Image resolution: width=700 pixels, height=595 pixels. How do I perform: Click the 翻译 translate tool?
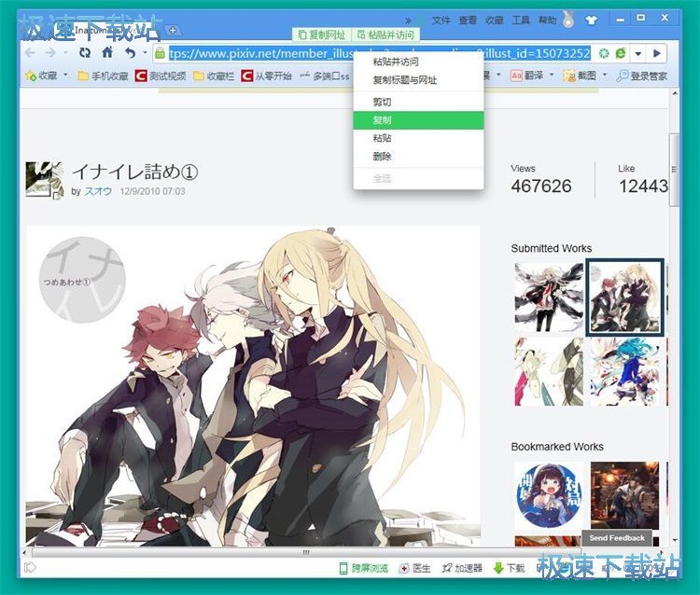[527, 76]
